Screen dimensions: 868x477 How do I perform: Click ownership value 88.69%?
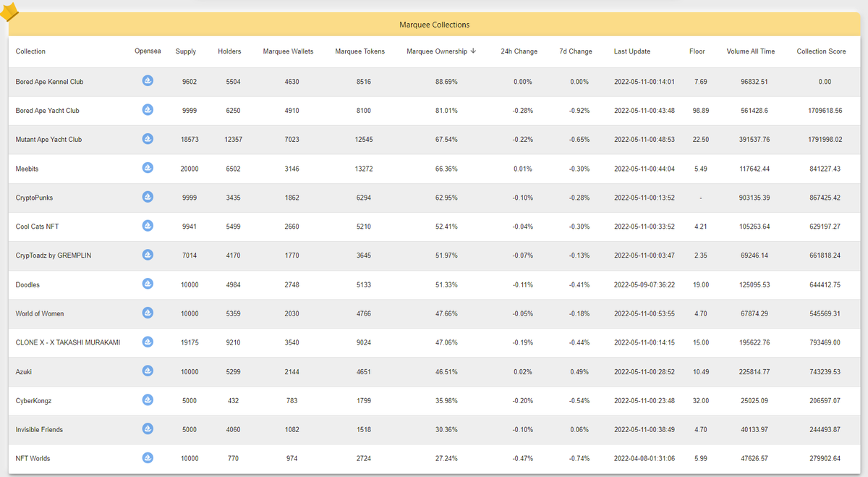click(446, 82)
